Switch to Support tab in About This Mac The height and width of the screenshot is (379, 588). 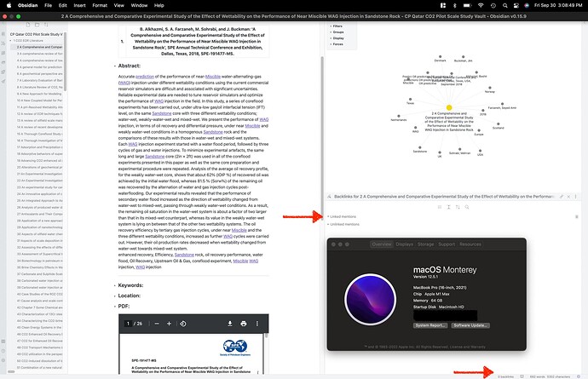pyautogui.click(x=447, y=244)
